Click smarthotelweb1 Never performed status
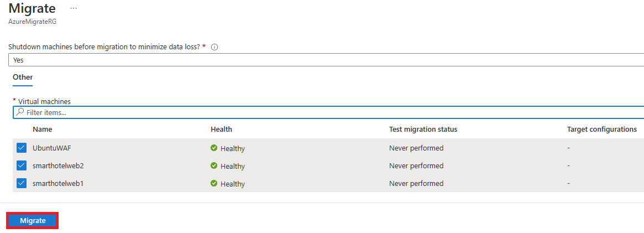The height and width of the screenshot is (233, 644). pyautogui.click(x=416, y=183)
